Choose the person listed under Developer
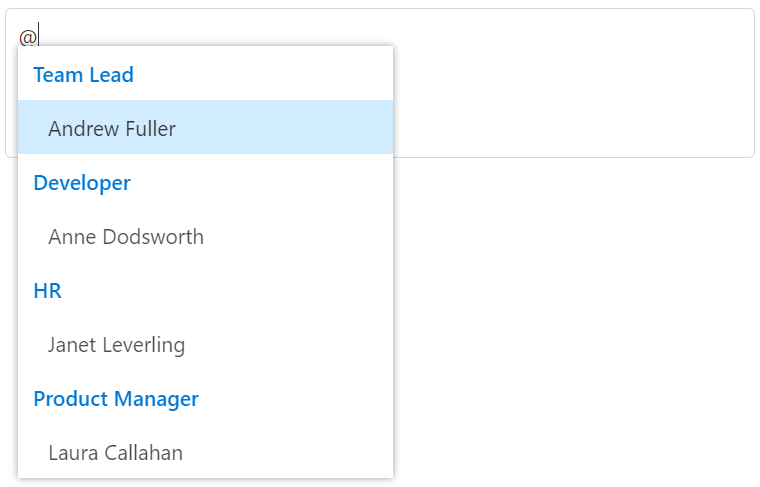Viewport: 760px width, 487px height. tap(126, 237)
